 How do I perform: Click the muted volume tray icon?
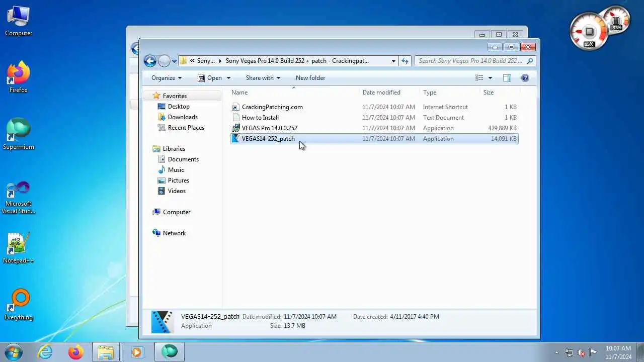point(581,352)
